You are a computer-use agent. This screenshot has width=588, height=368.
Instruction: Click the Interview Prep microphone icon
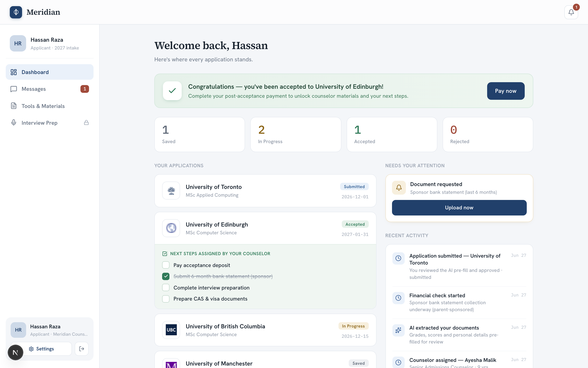14,122
